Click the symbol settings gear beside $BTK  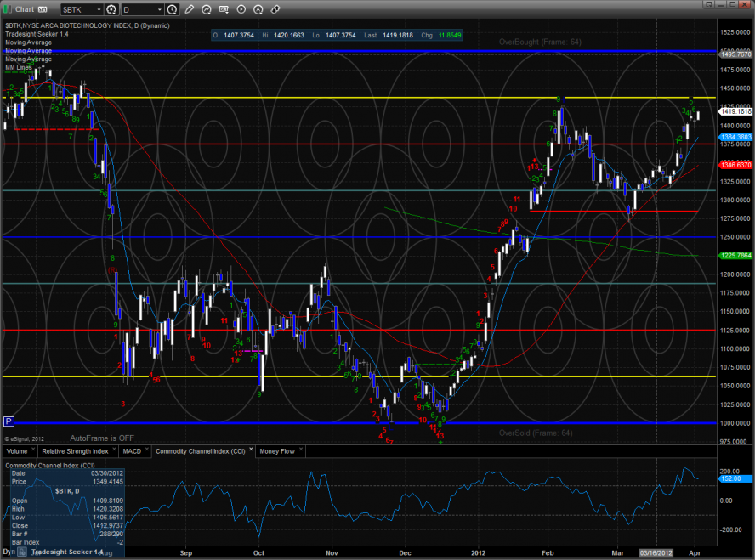[111, 9]
